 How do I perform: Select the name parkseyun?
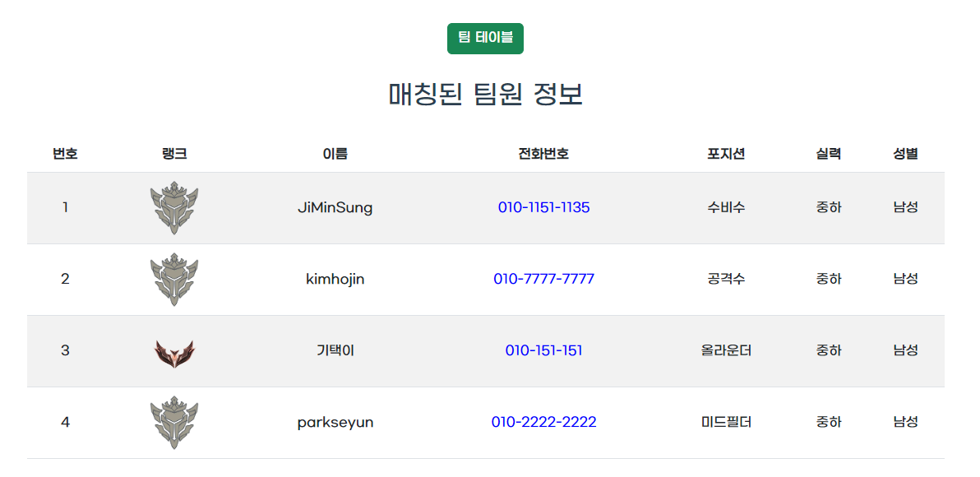pos(335,423)
